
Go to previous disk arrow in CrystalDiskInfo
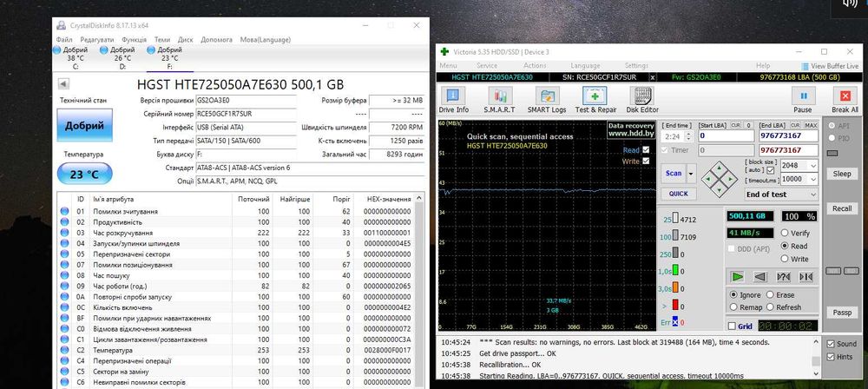coord(63,84)
